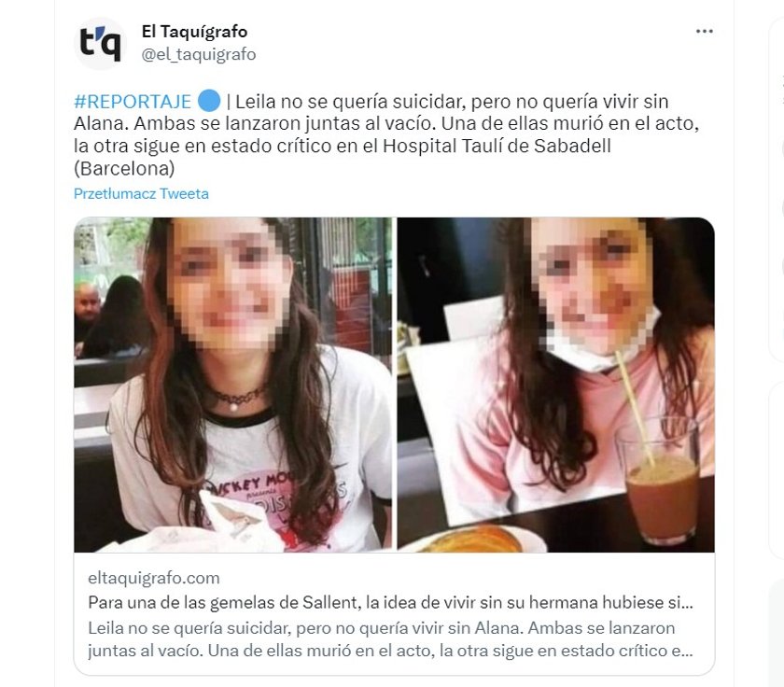Click the (Barcelona) text in the tweet

(124, 169)
